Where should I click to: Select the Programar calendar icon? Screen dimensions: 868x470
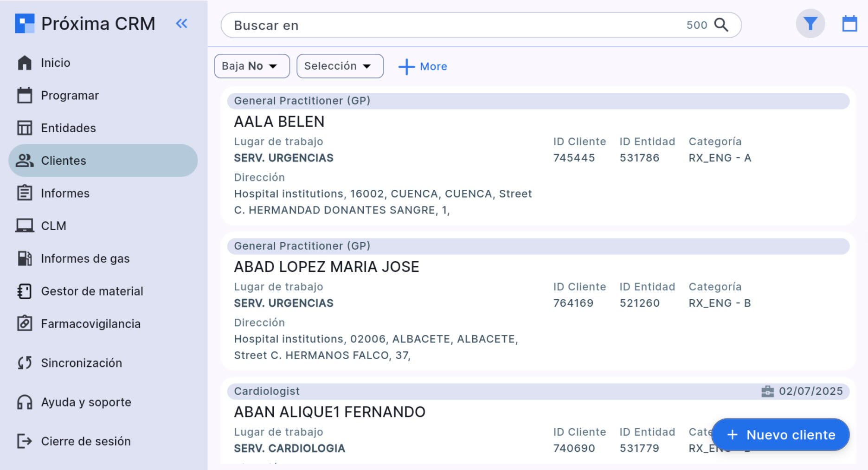click(25, 95)
